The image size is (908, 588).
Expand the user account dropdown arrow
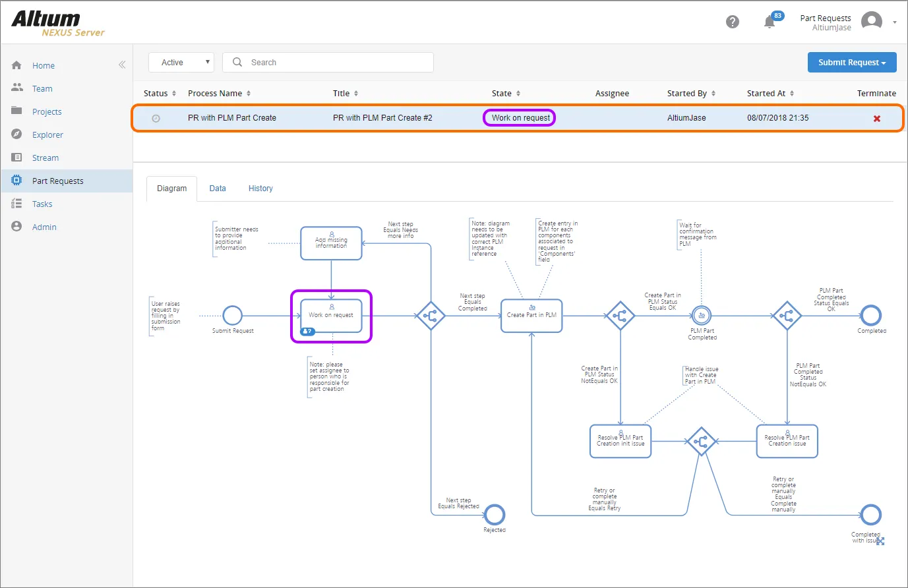coord(895,22)
